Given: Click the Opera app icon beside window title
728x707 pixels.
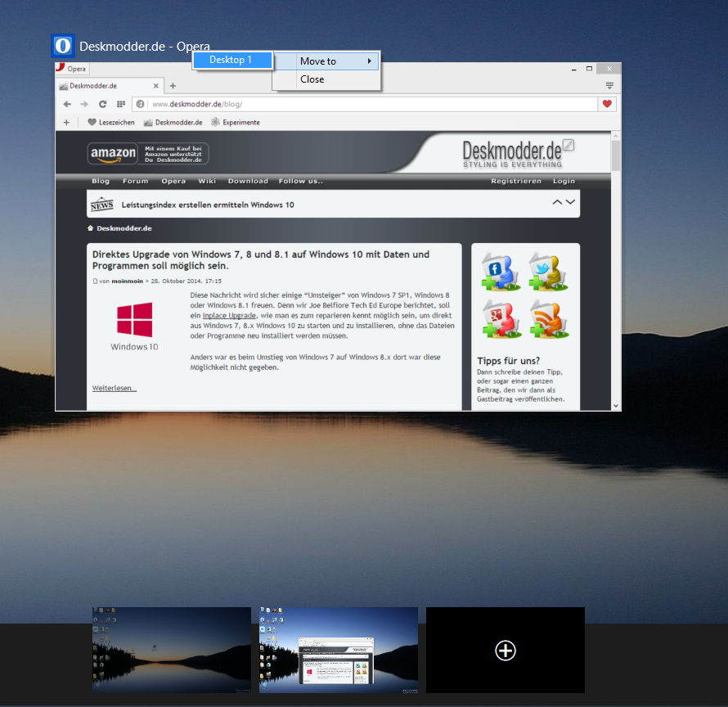Looking at the screenshot, I should (63, 46).
